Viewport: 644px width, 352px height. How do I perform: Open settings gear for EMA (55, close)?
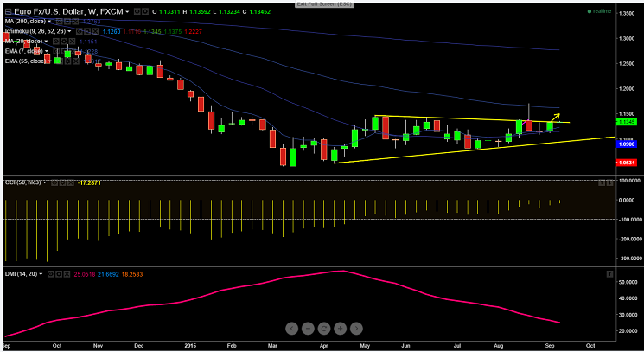[x=67, y=61]
